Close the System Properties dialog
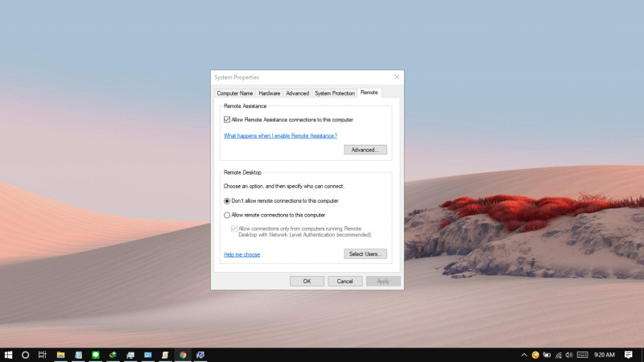The height and width of the screenshot is (362, 644). tap(397, 77)
